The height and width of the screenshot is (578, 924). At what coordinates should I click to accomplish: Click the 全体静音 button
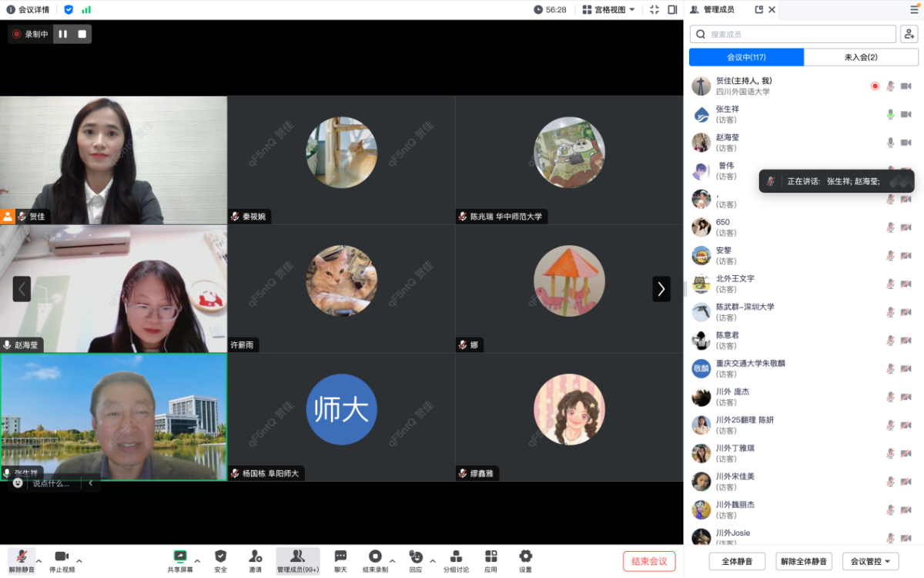(x=736, y=562)
